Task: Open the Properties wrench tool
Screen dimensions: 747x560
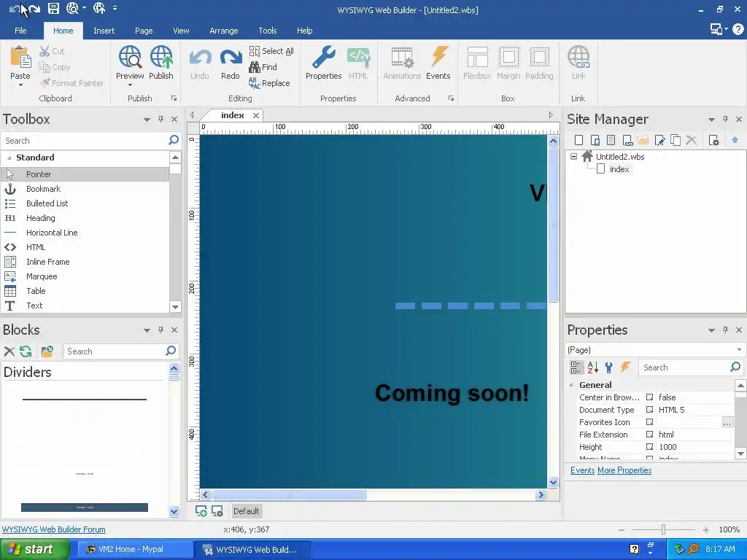Action: (x=323, y=63)
